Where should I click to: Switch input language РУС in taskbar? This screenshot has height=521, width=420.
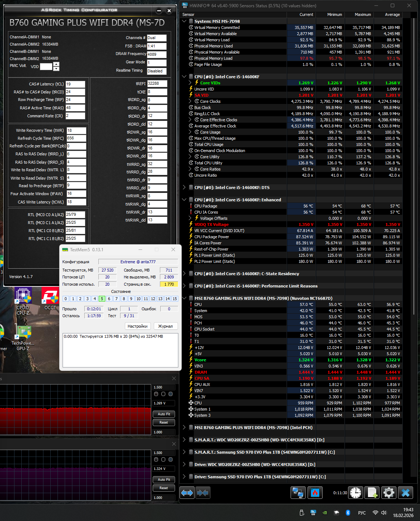(x=362, y=513)
